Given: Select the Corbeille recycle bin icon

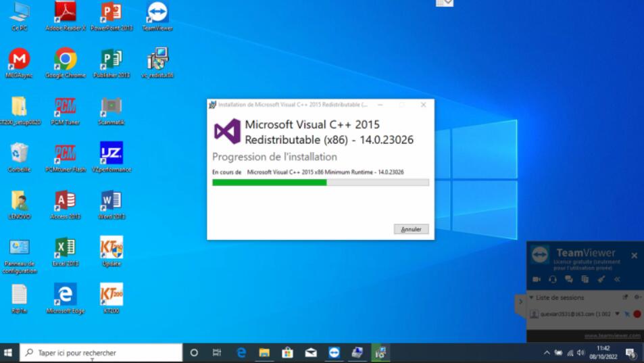Looking at the screenshot, I should click(20, 158).
